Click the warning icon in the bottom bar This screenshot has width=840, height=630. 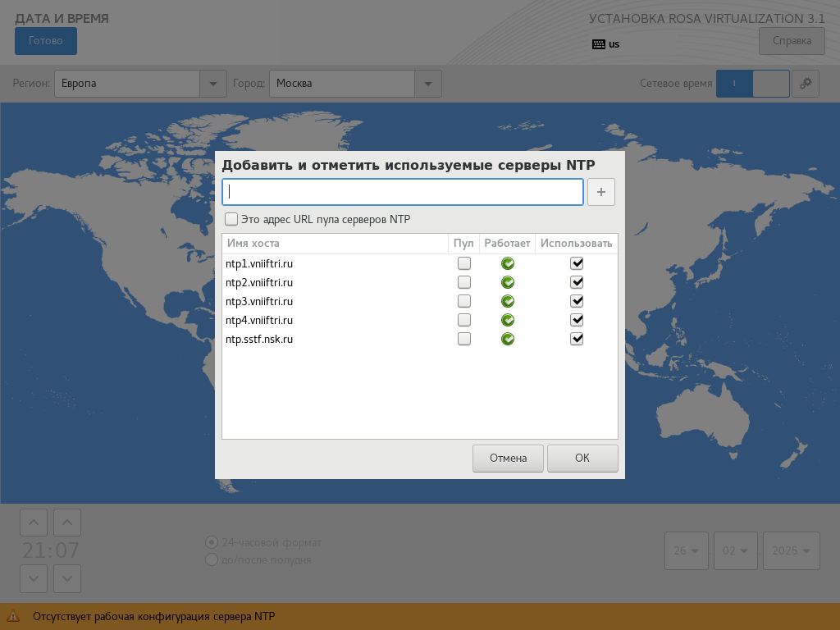(x=13, y=616)
